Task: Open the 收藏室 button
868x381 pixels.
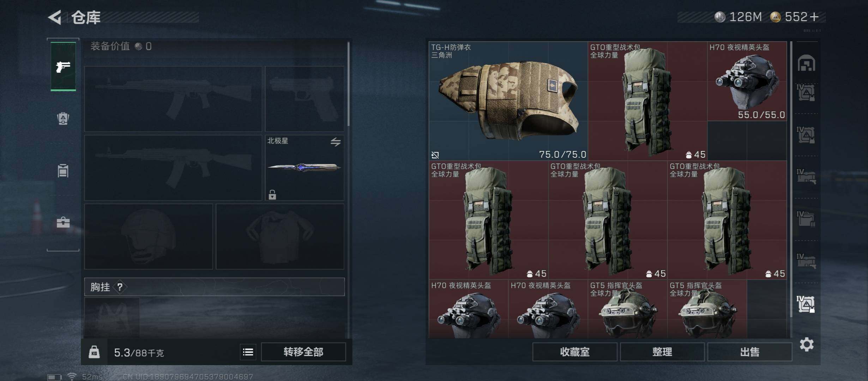Action: (575, 352)
